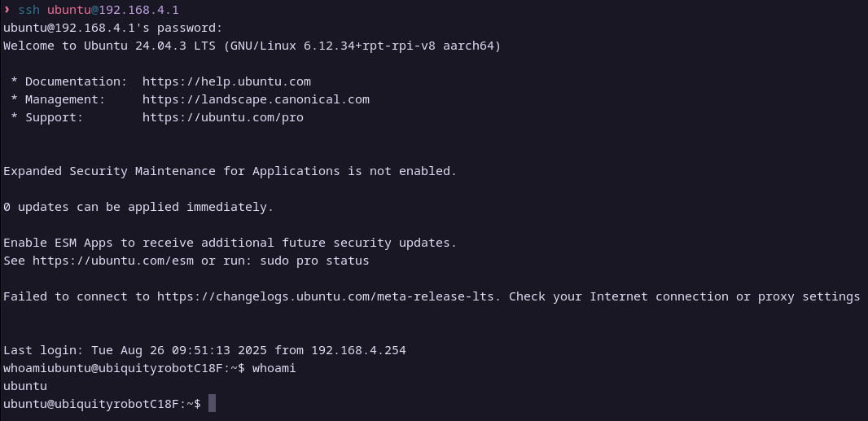The height and width of the screenshot is (421, 868).
Task: Click the Expanded Security Maintenance message
Action: [230, 171]
